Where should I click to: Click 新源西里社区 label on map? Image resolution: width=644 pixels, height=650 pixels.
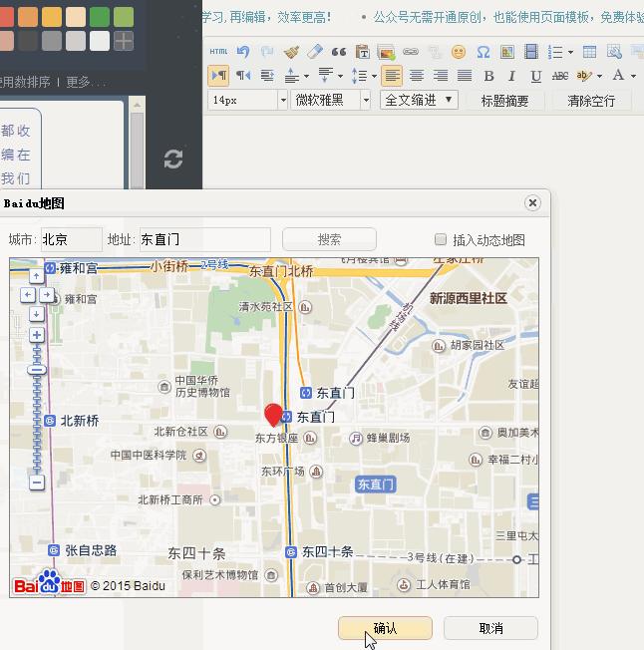pos(468,298)
